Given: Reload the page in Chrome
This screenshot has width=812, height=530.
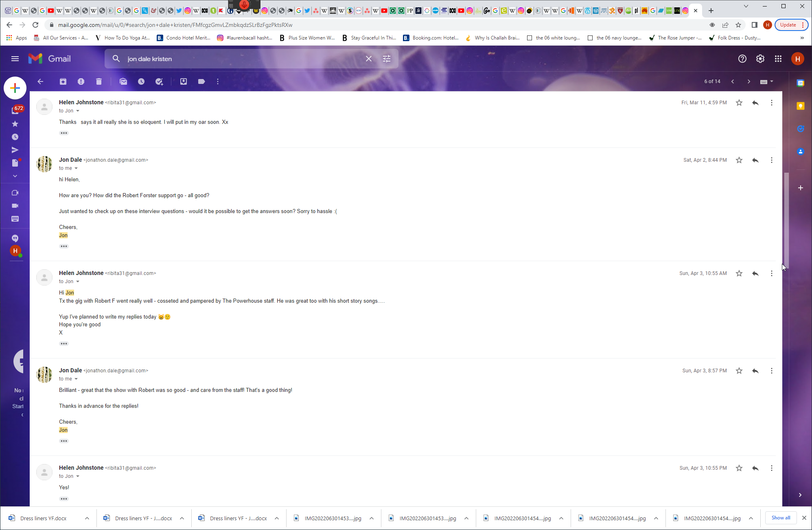Looking at the screenshot, I should [x=35, y=25].
